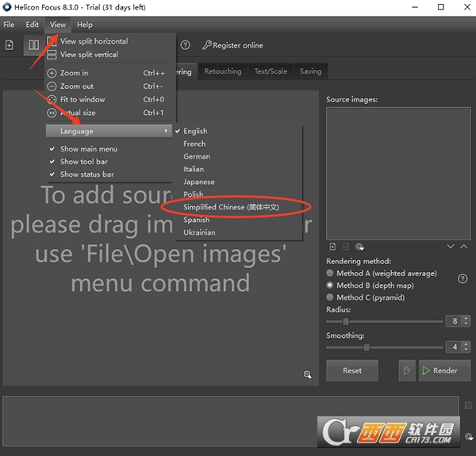This screenshot has height=456, width=476.
Task: Open settings gear icon below Source images
Action: tap(359, 247)
